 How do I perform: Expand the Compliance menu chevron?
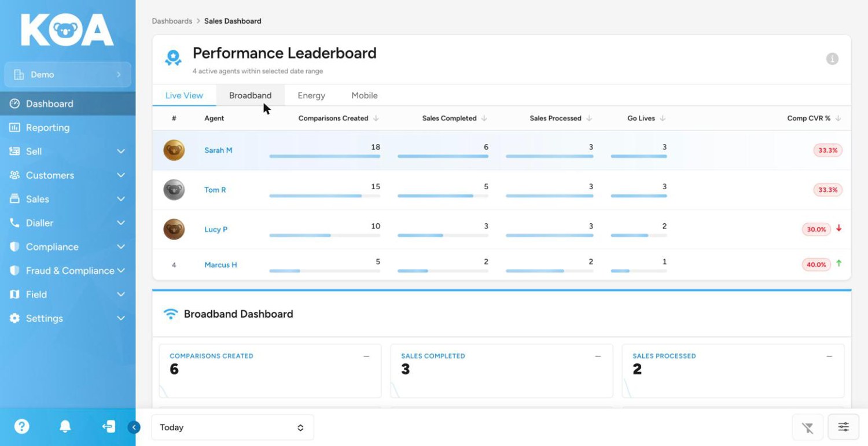point(121,247)
